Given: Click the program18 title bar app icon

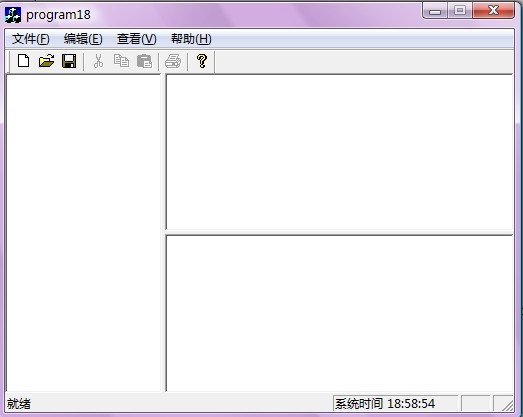Looking at the screenshot, I should point(13,15).
